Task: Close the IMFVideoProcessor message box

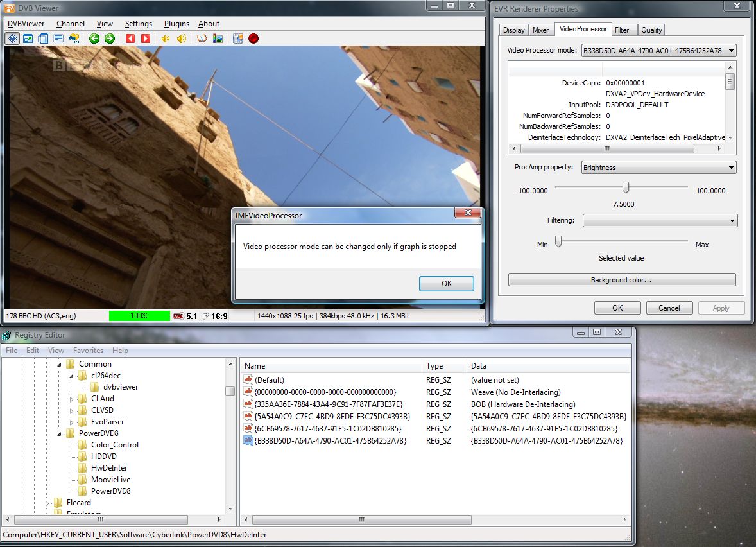Action: 468,213
